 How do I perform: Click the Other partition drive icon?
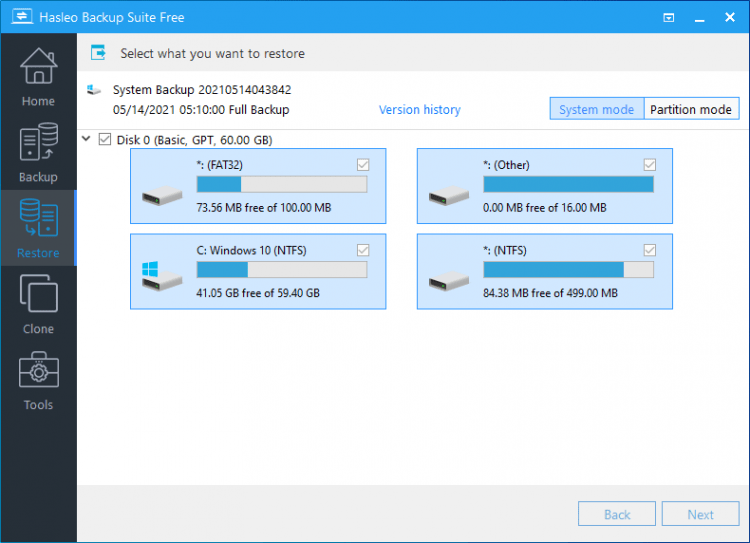pos(449,195)
